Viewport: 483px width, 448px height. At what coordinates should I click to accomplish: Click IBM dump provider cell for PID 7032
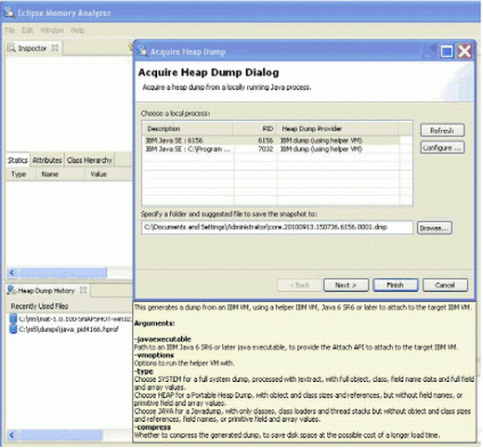pyautogui.click(x=321, y=149)
